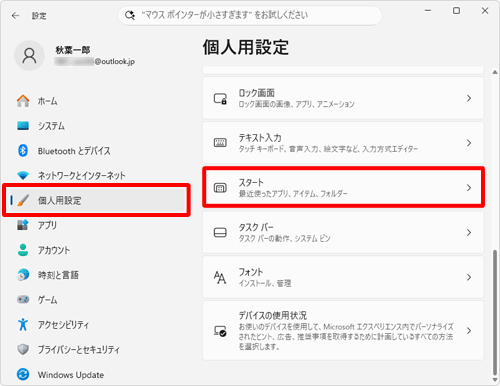Click the user profile avatar icon
The height and width of the screenshot is (386, 500).
[x=29, y=56]
